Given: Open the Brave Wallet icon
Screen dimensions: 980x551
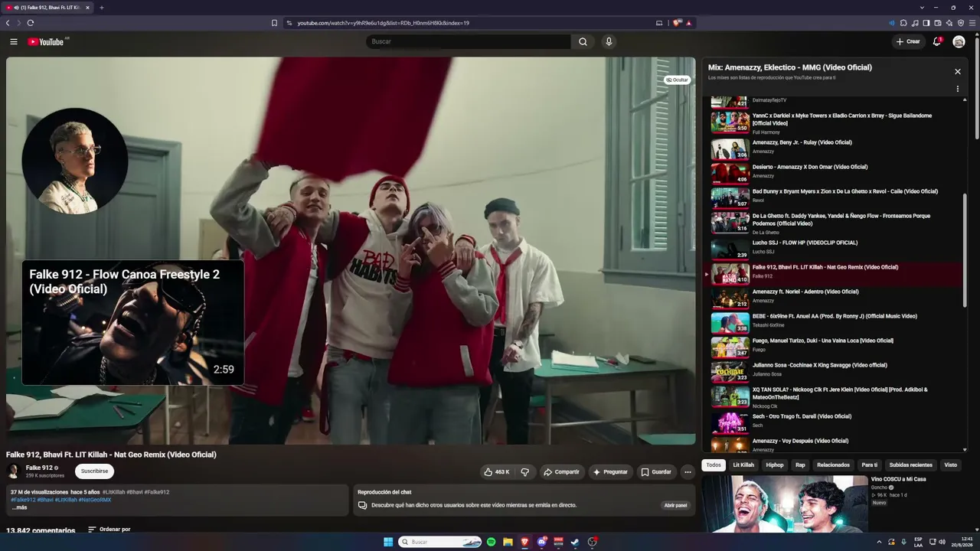Looking at the screenshot, I should (938, 23).
